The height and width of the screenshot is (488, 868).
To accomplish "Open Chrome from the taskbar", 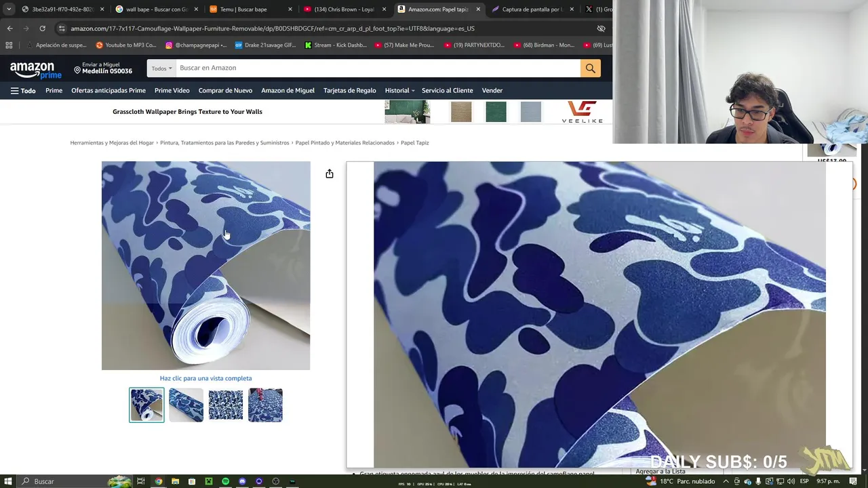I will tap(159, 481).
